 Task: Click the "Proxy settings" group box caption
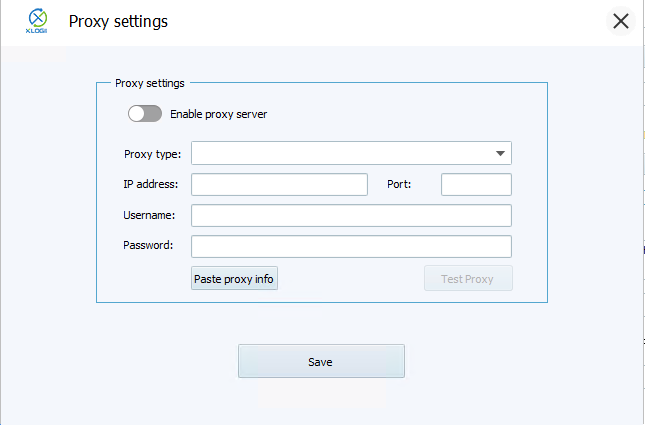point(150,83)
